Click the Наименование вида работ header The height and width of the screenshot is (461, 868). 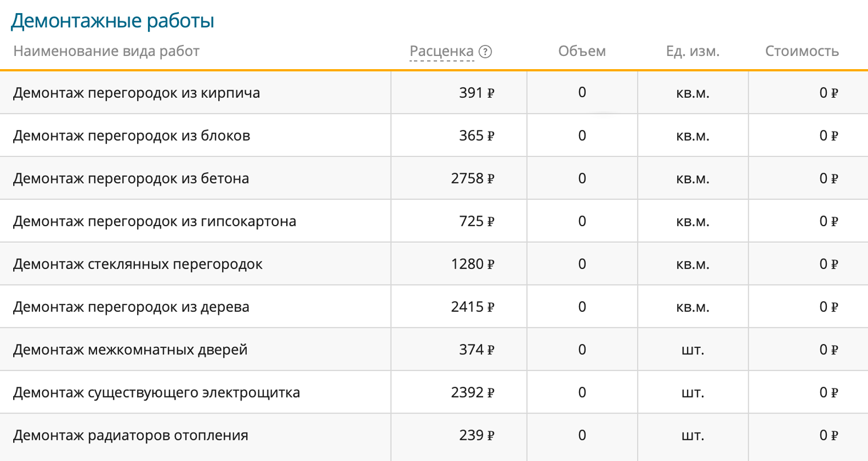(107, 51)
